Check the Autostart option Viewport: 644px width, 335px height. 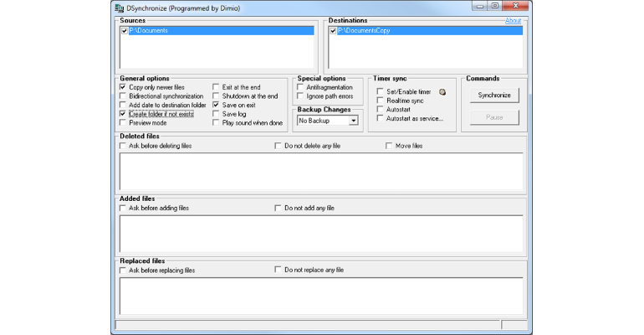click(x=380, y=110)
